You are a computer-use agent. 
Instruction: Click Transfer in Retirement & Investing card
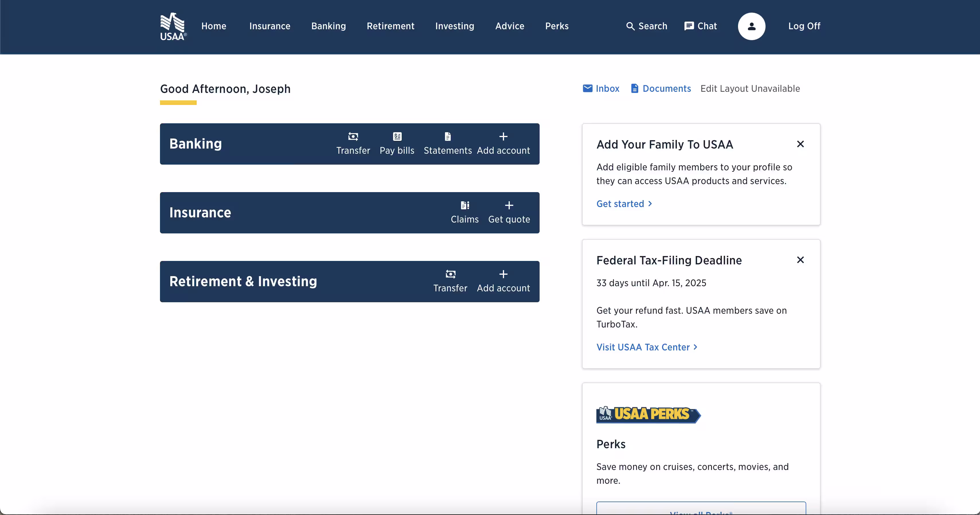pos(450,282)
